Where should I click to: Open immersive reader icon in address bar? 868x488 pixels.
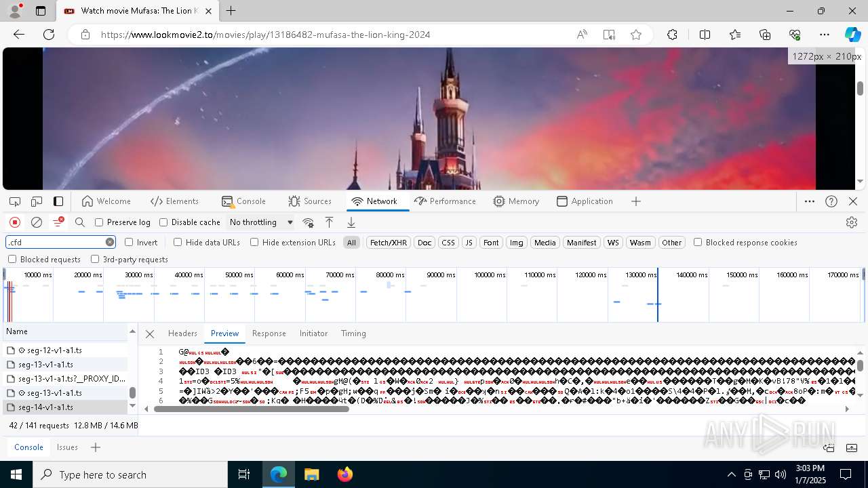tap(609, 35)
